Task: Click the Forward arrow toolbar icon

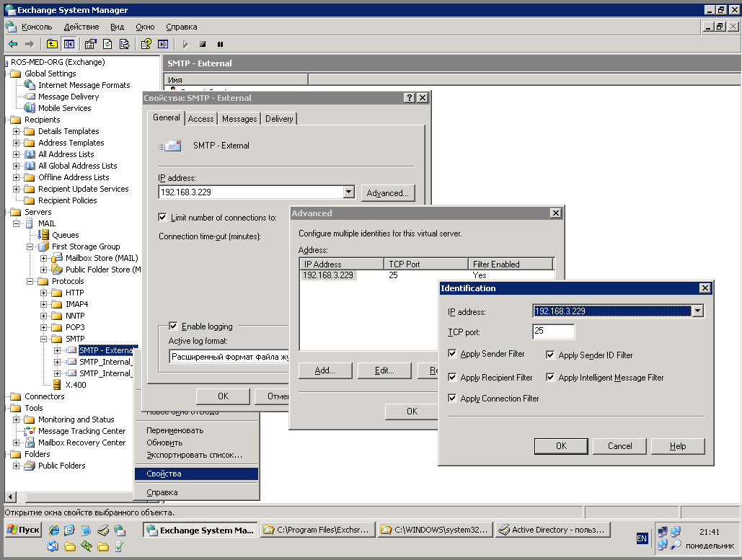Action: tap(30, 44)
